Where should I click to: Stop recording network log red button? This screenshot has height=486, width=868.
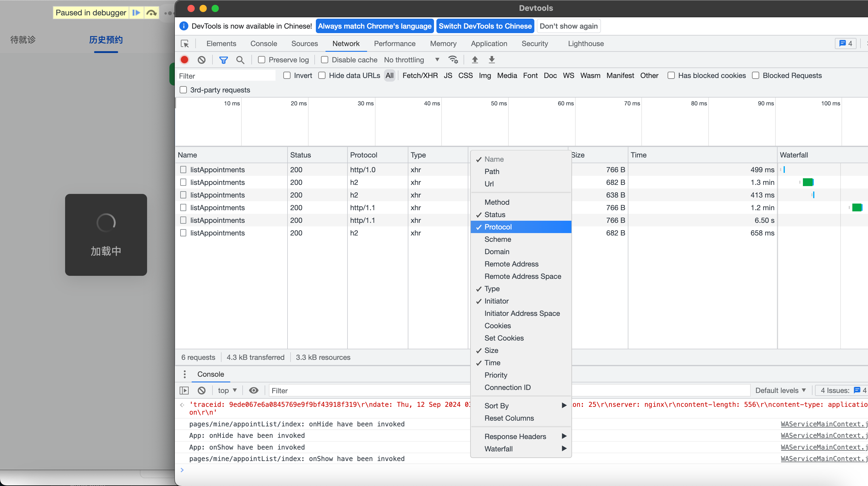[184, 60]
